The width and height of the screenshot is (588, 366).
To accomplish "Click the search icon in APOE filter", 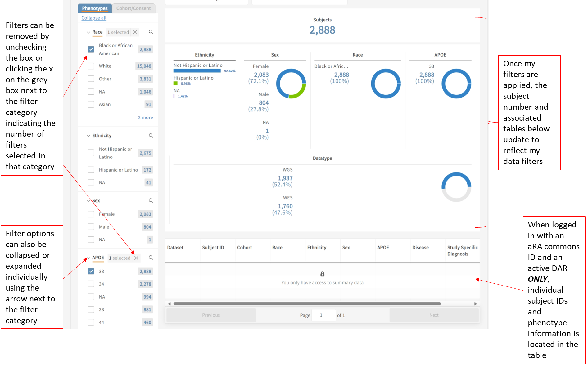I will (151, 258).
